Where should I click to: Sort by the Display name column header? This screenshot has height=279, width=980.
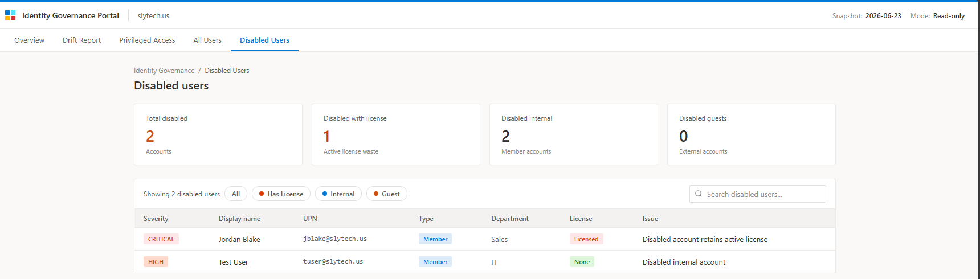240,219
